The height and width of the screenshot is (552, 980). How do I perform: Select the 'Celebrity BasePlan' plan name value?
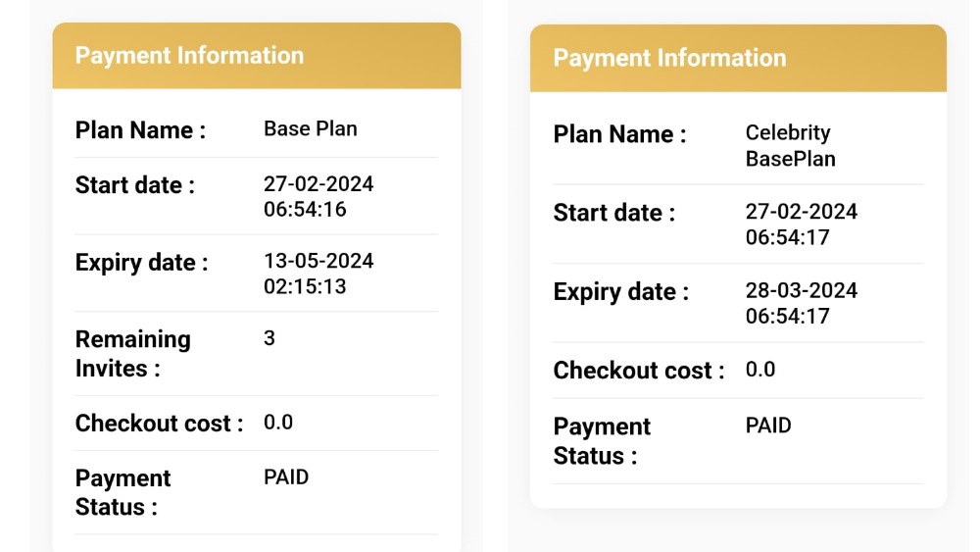789,145
